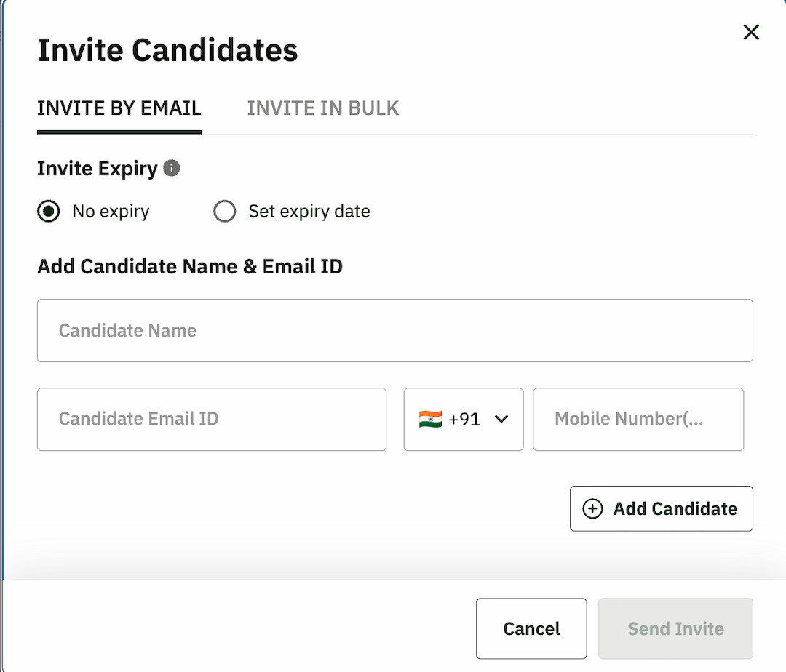This screenshot has width=786, height=672.
Task: Switch to the Invite by Email tab
Action: 119,108
